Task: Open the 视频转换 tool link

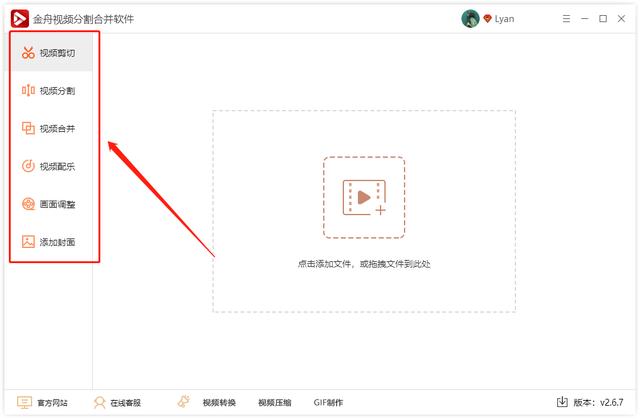Action: point(219,403)
